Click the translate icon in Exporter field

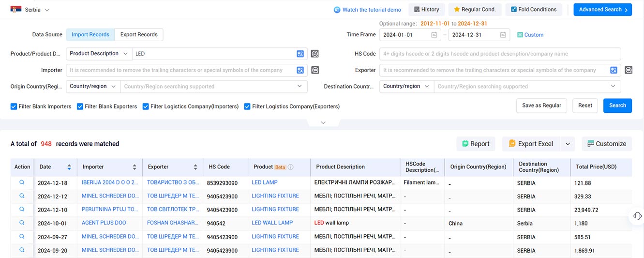(x=614, y=70)
